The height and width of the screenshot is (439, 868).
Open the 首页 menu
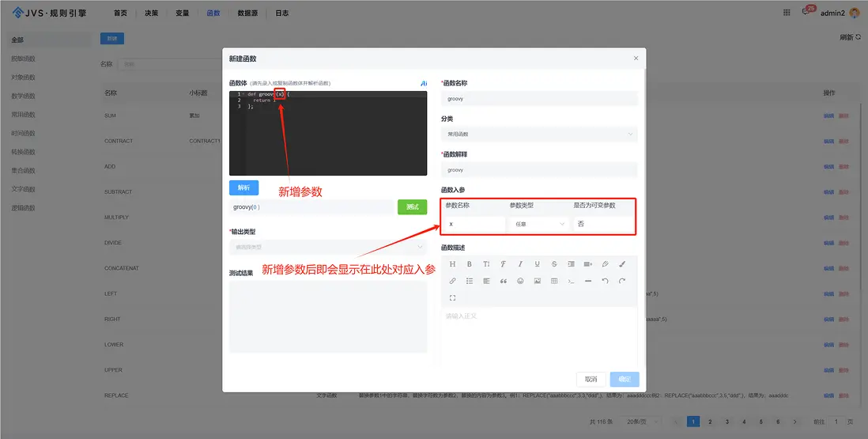pos(120,13)
